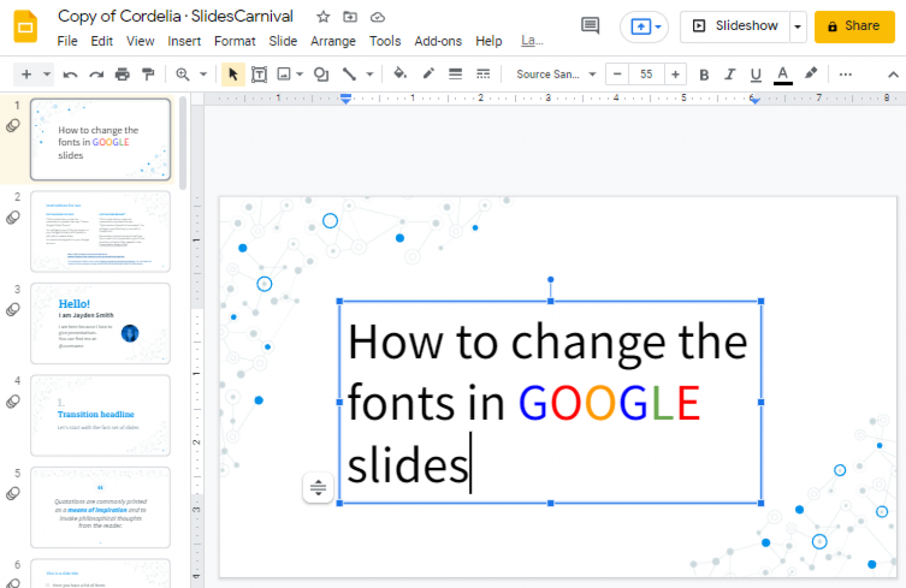Undo the last action

click(70, 74)
